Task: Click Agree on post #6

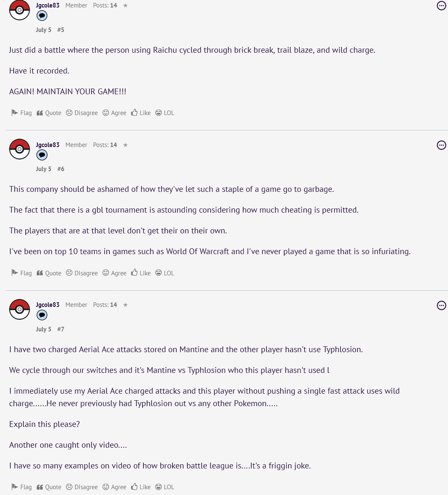Action: click(x=114, y=273)
